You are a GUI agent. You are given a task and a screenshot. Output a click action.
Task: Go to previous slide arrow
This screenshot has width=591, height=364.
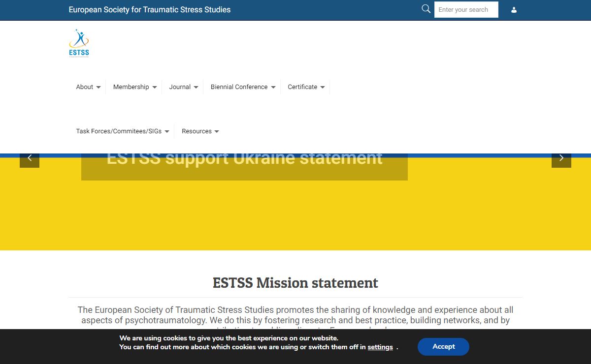30,158
